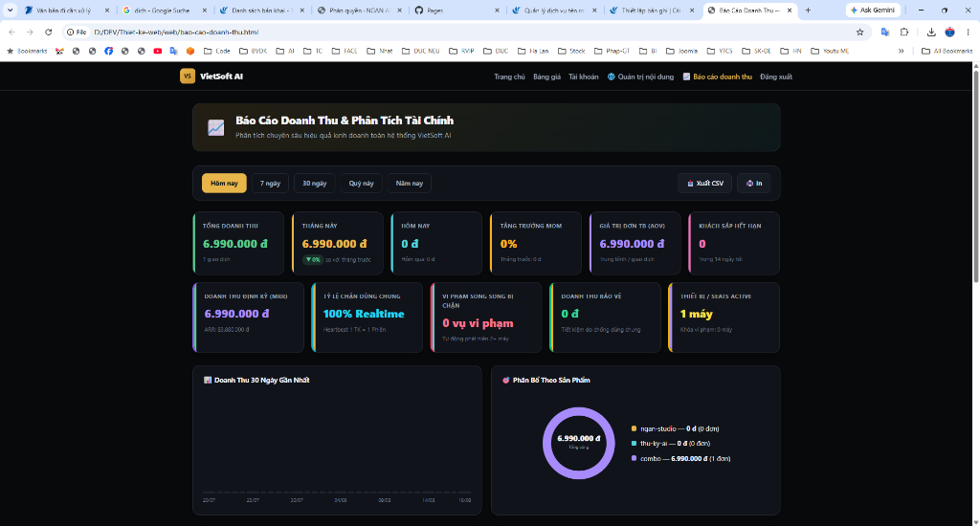Screen dimensions: 980x526
Task: Click the chart icon in report header
Action: (215, 127)
